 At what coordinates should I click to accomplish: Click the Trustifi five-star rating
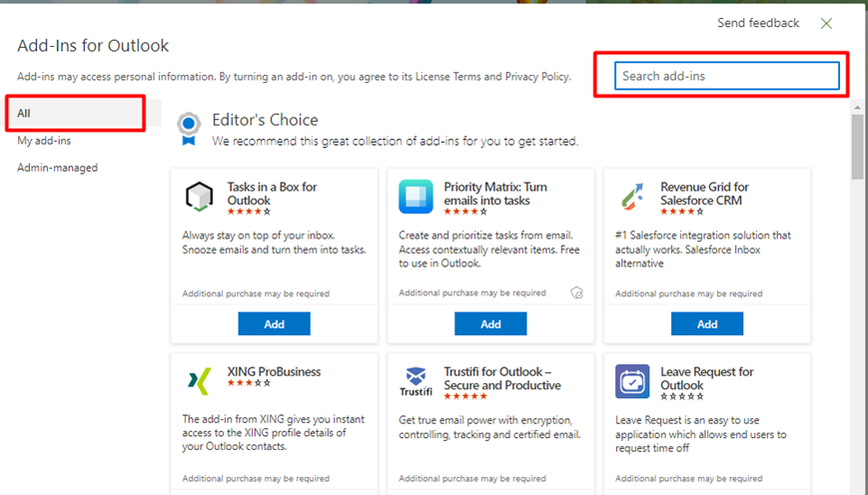pyautogui.click(x=465, y=396)
